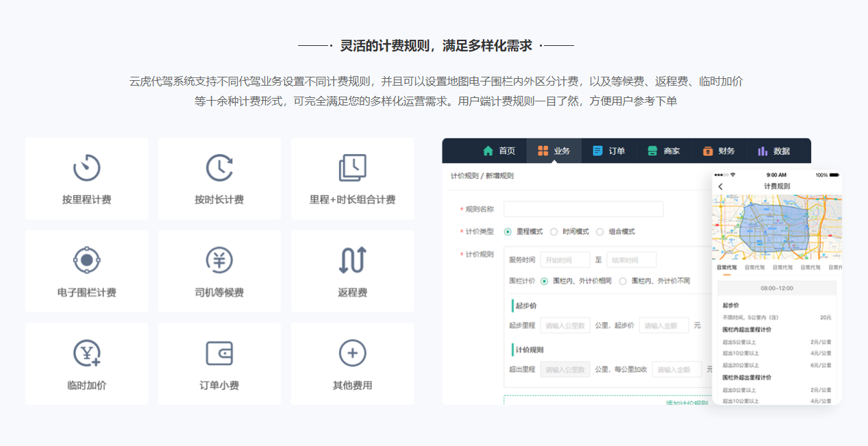Focus the 规则名称 input field

[583, 209]
